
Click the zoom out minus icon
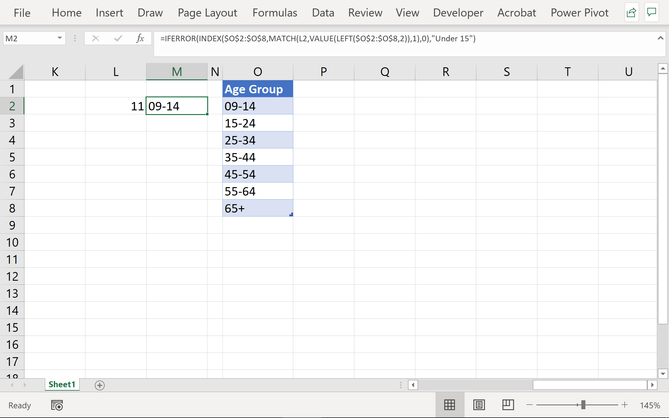(x=529, y=405)
